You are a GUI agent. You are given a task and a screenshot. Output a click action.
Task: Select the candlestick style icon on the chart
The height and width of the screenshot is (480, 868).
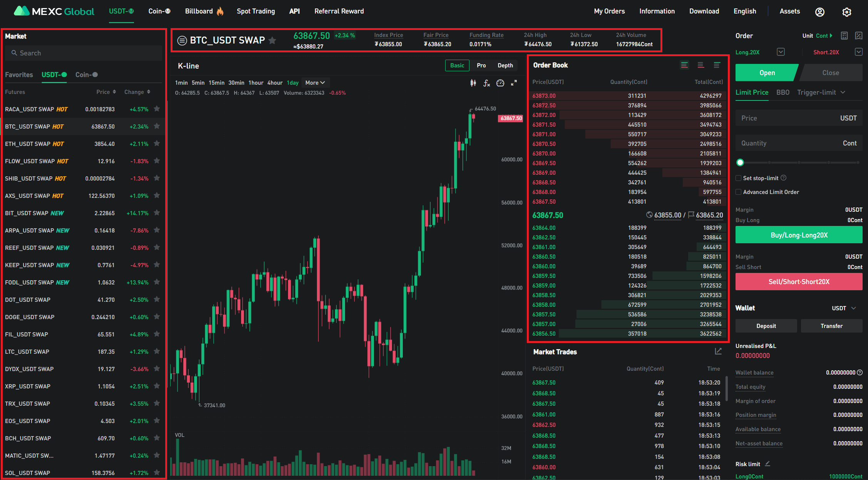473,83
